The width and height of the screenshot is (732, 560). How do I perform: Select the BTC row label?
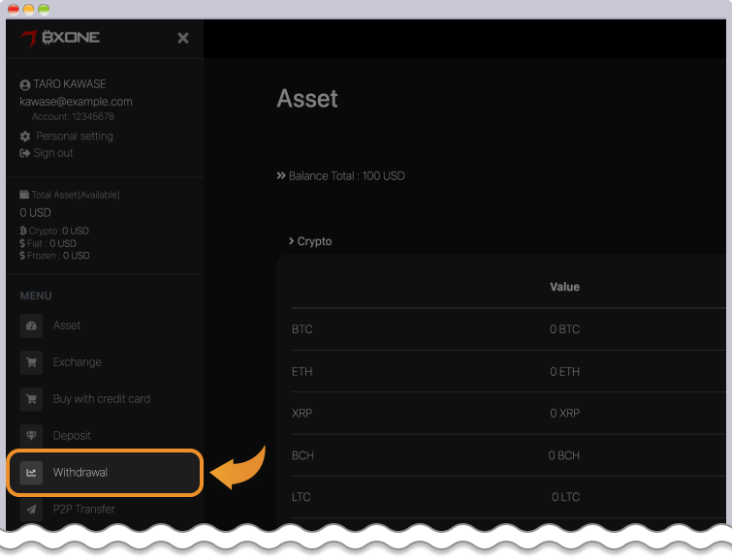(302, 329)
